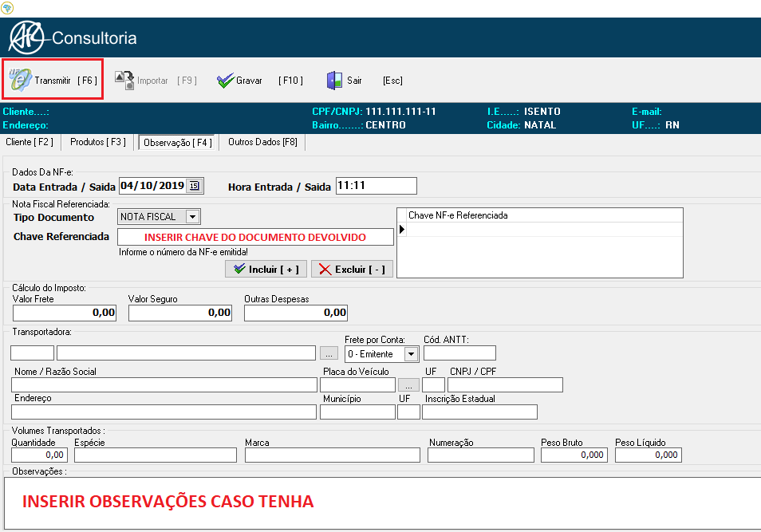This screenshot has height=532, width=761.
Task: Click row indicator arrow in Chave NF-e grid
Action: 402,229
